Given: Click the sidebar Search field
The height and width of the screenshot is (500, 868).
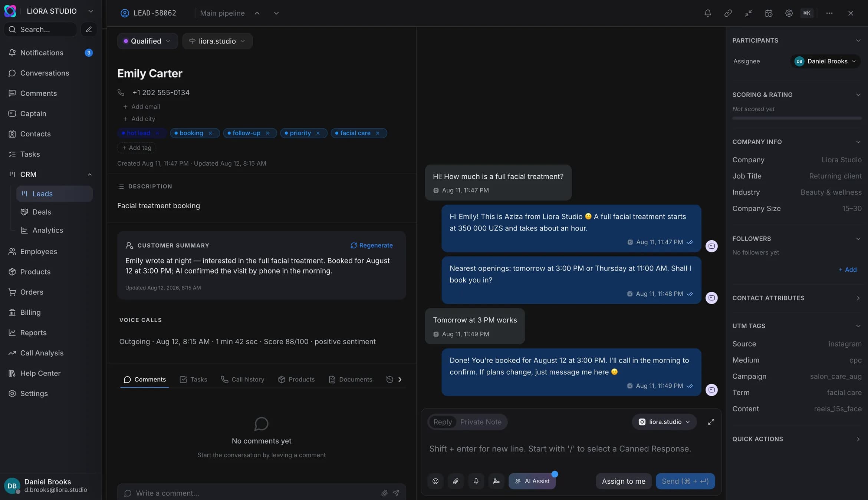Looking at the screenshot, I should (40, 29).
